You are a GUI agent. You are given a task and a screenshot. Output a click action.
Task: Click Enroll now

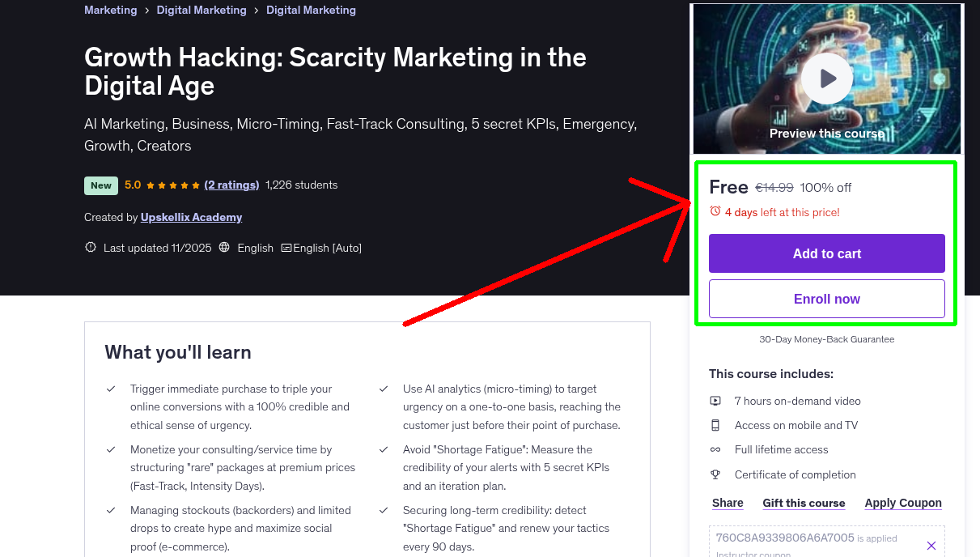(x=826, y=299)
